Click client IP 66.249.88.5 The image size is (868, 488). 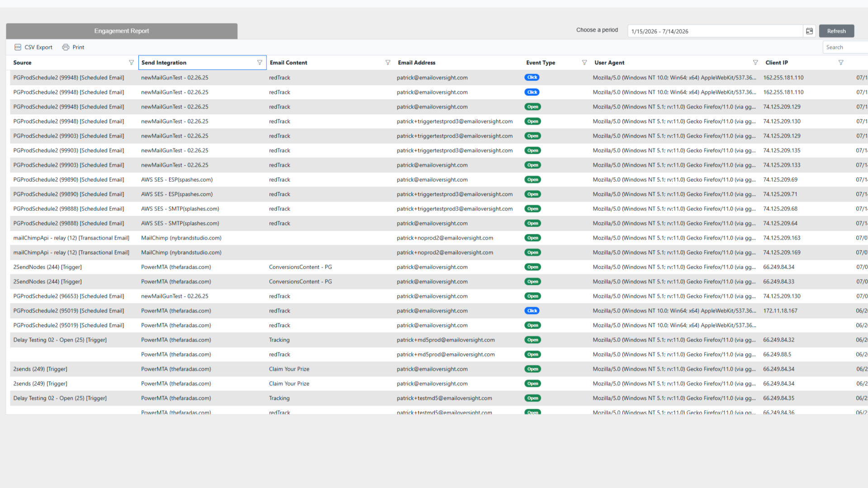click(x=777, y=355)
